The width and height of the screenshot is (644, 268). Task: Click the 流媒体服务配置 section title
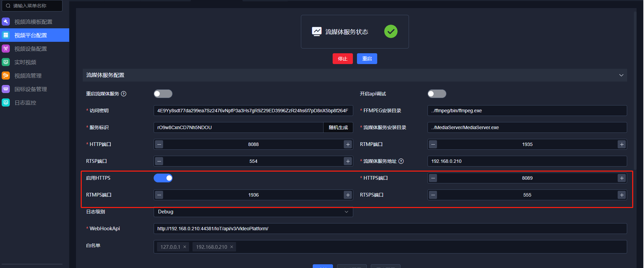(105, 75)
